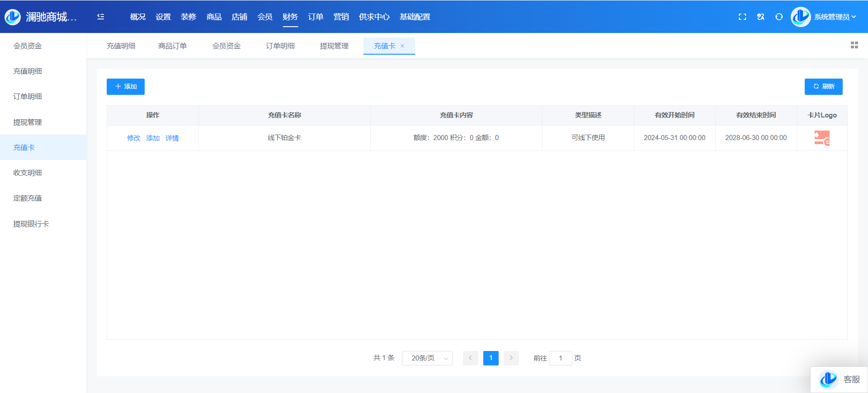Screen dimensions: 868x393
Task: Open the tab grid icon at the right
Action: (x=854, y=45)
